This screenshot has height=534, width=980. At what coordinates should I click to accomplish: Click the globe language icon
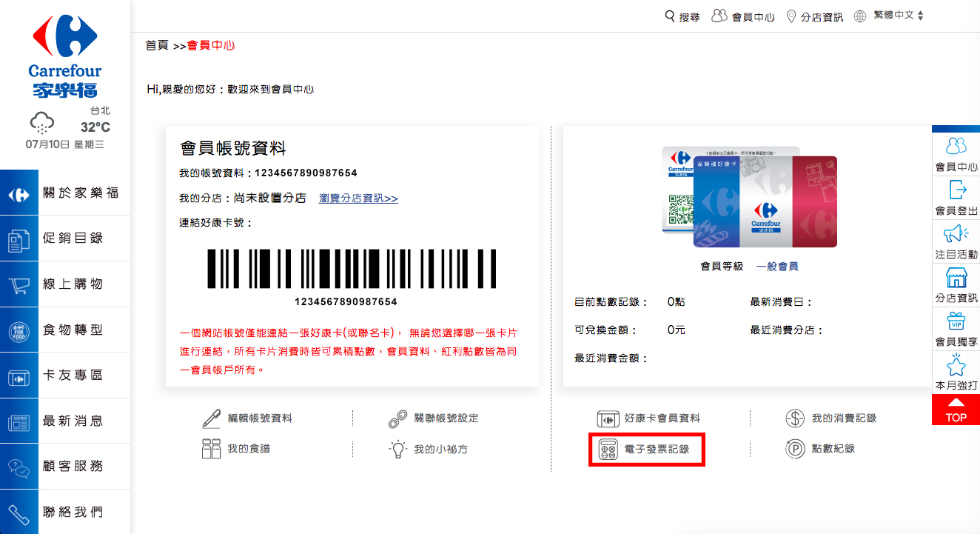[x=860, y=16]
